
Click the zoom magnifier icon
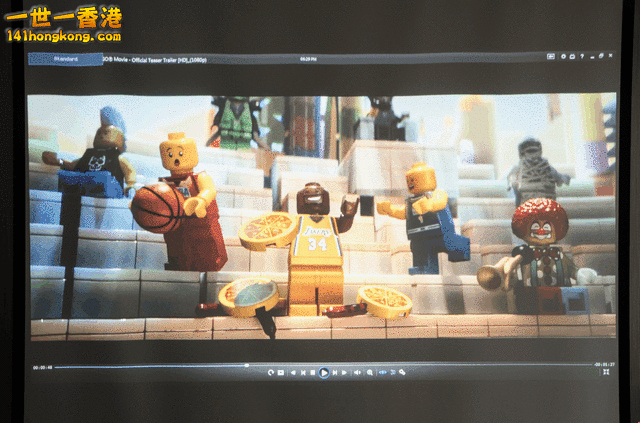click(369, 372)
